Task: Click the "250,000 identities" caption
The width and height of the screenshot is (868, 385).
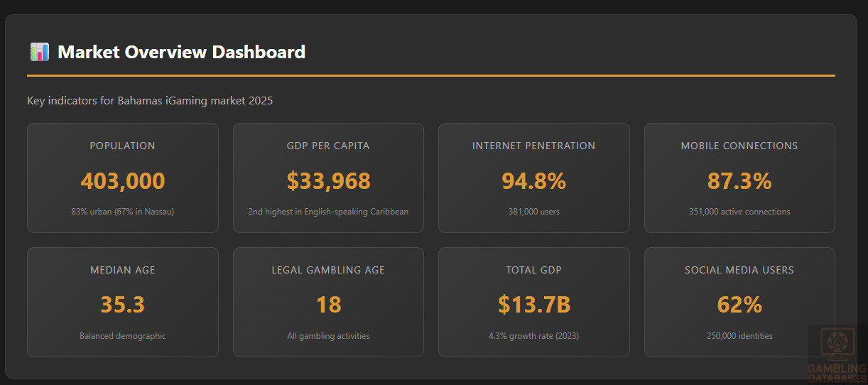Action: 739,336
